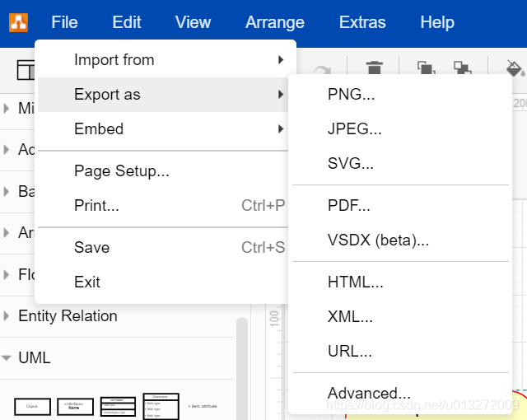Click the Delete trash can icon
This screenshot has width=527, height=420.
pyautogui.click(x=374, y=70)
